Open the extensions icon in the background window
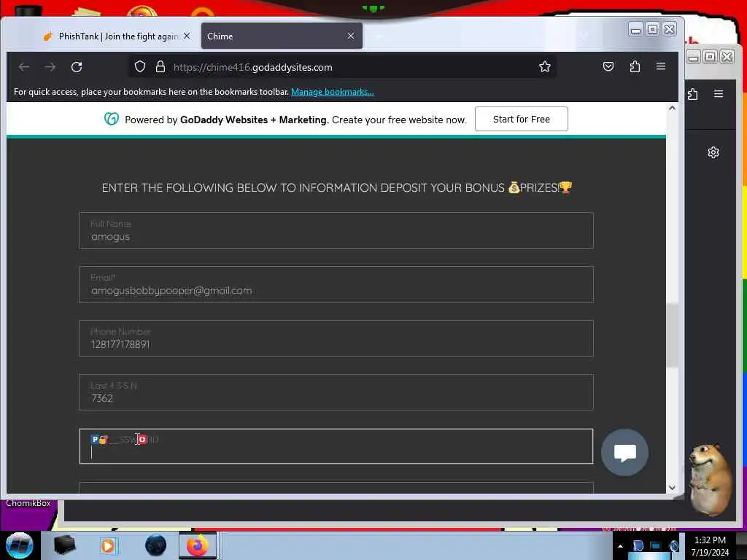 [693, 94]
